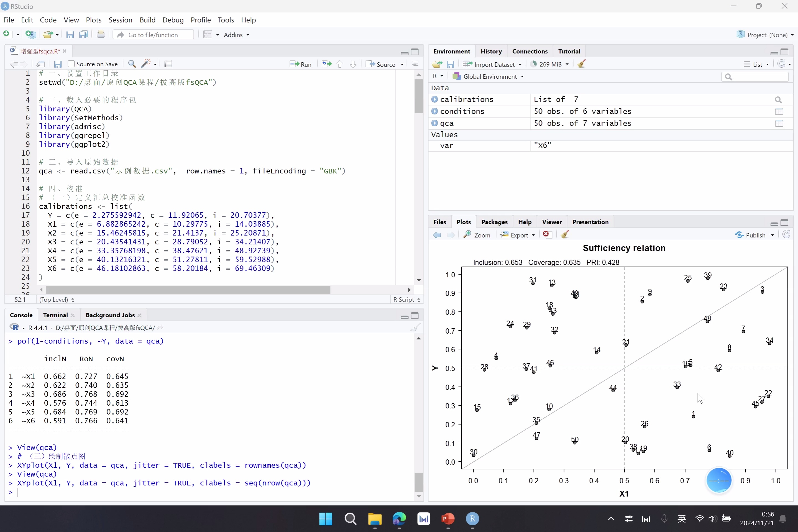This screenshot has height=532, width=798.
Task: Clear all plots broom icon
Action: click(x=565, y=234)
